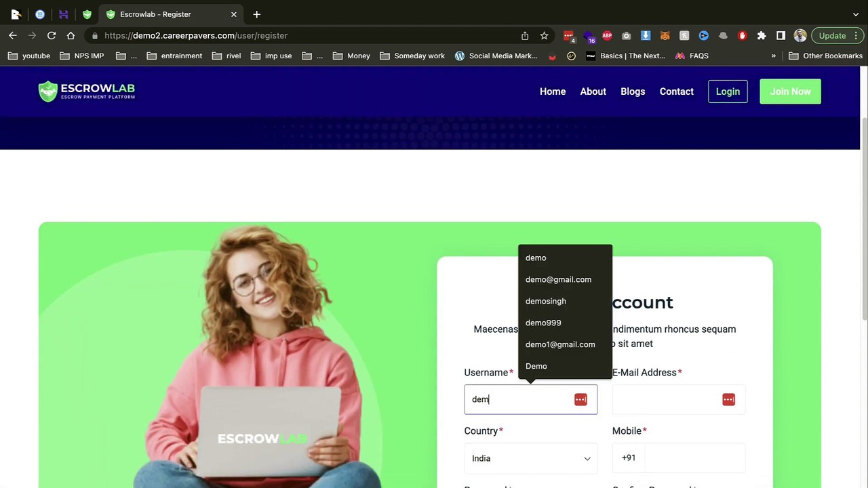
Task: Focus the Username input field
Action: [x=530, y=400]
